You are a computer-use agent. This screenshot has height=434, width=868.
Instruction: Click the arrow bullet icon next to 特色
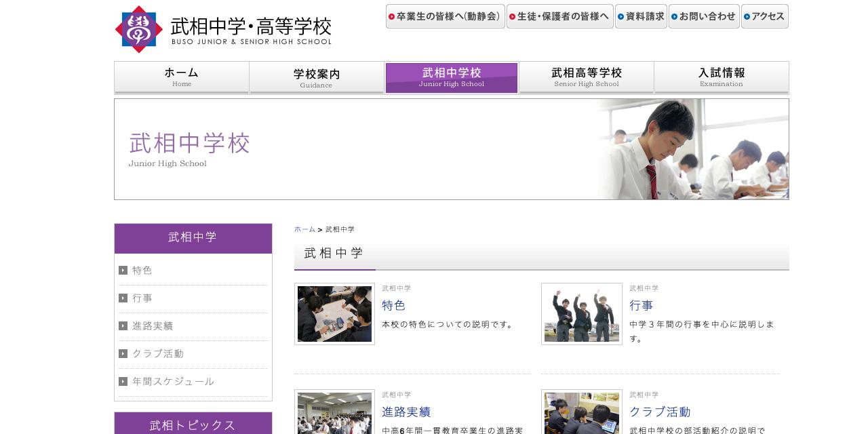pos(123,271)
